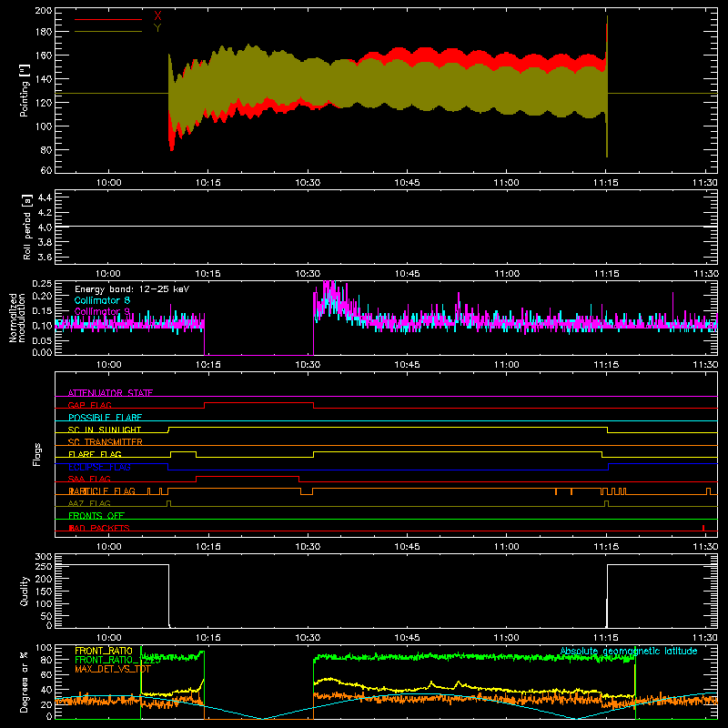Click the FLARE_FLAG label

95,454
